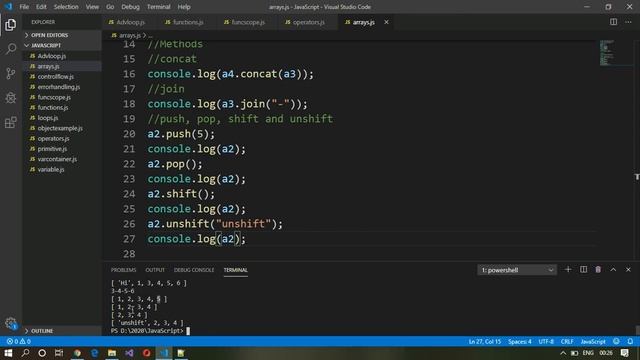This screenshot has width=640, height=360.
Task: Open Task View on taskbar
Action: click(59, 353)
